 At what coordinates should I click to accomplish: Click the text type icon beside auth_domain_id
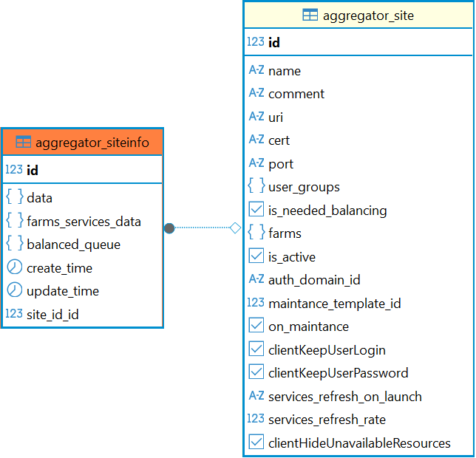[256, 279]
